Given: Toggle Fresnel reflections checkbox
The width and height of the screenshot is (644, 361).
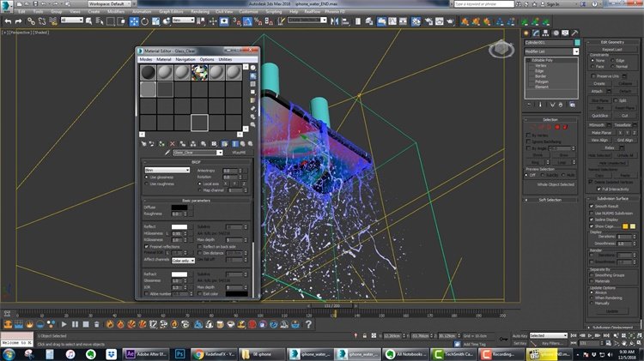Looking at the screenshot, I should (147, 247).
